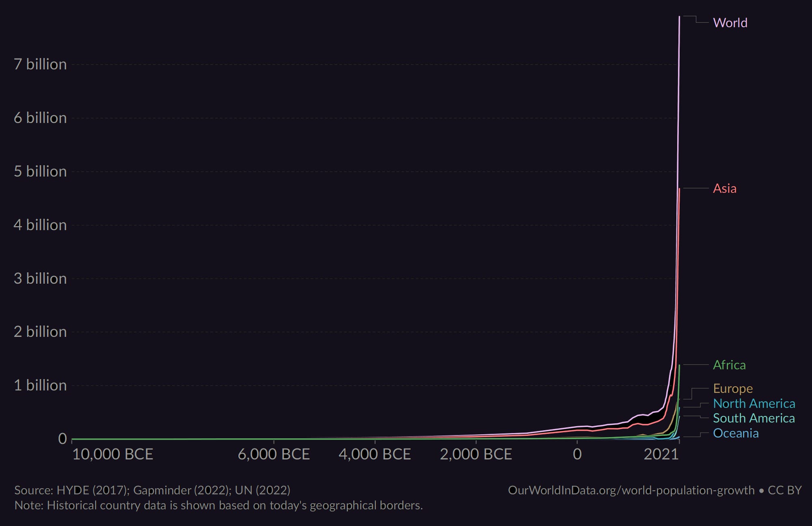The height and width of the screenshot is (526, 812).
Task: Click the North America label
Action: (754, 403)
